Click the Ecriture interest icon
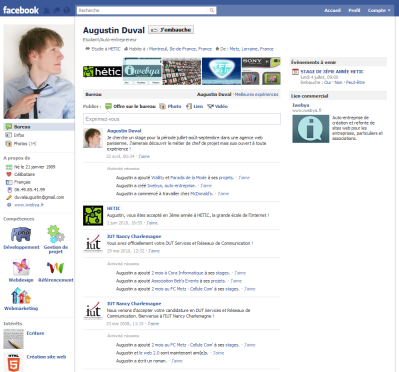399x372 pixels. [13, 339]
